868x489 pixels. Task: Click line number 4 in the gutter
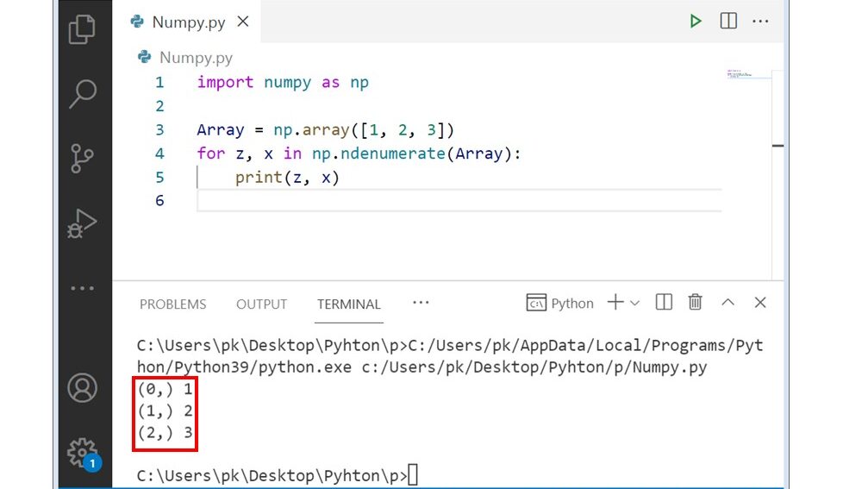click(x=160, y=154)
